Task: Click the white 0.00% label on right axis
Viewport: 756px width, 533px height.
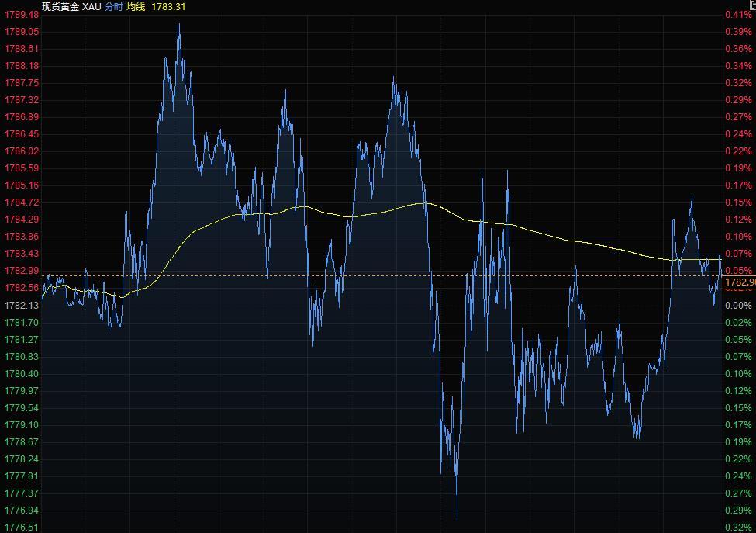Action: (738, 306)
